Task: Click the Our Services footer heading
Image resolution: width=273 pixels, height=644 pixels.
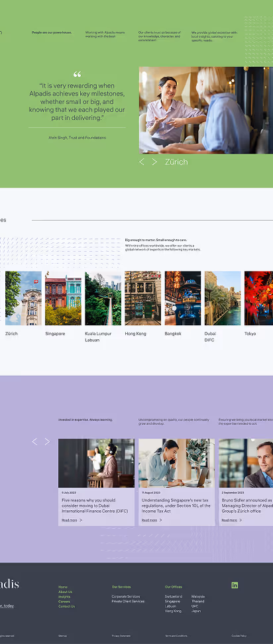Action: tap(121, 587)
